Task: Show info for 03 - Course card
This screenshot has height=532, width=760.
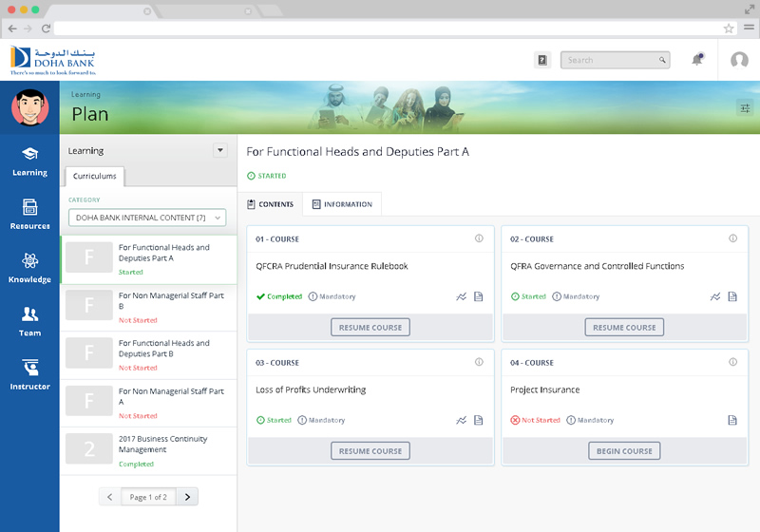Action: pyautogui.click(x=479, y=361)
